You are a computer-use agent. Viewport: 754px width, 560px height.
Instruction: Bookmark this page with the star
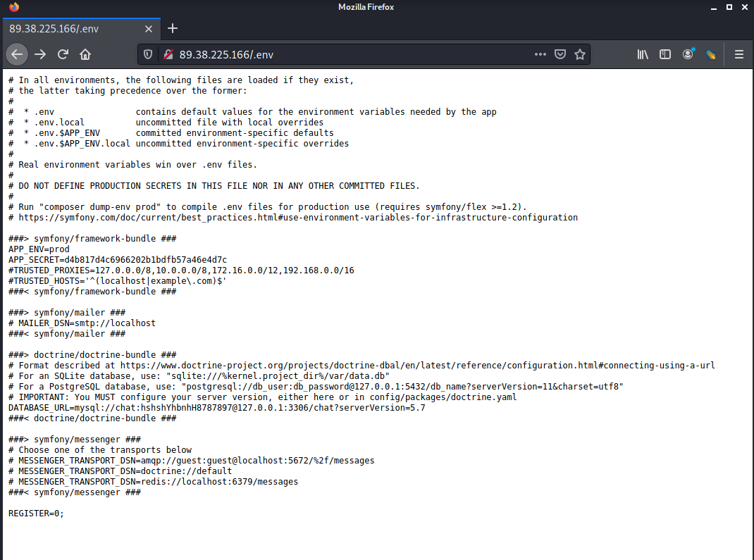(580, 54)
